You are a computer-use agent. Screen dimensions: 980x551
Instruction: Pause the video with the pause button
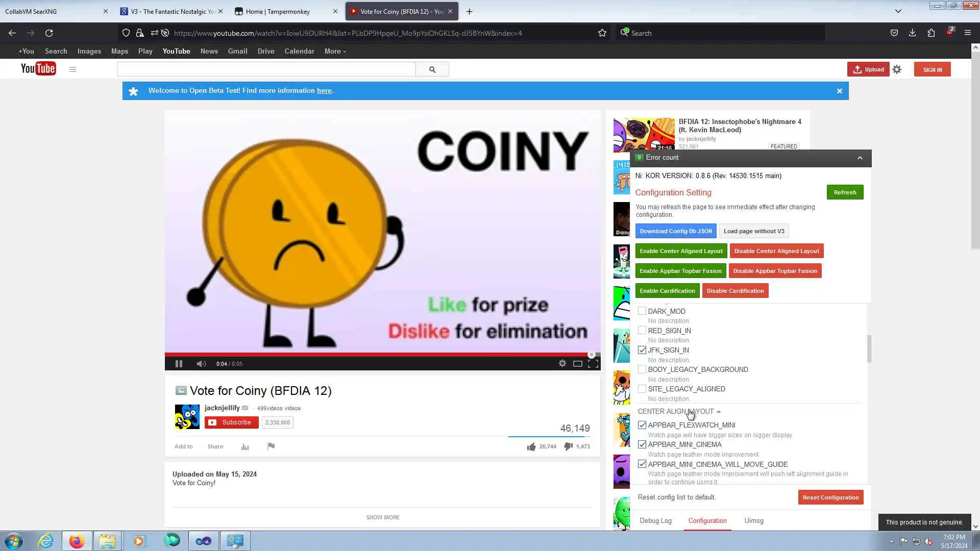(179, 364)
